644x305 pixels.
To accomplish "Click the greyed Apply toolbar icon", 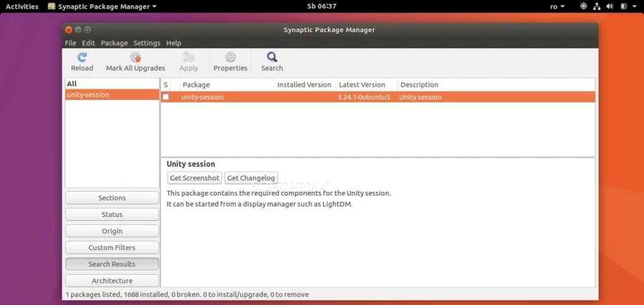I will pyautogui.click(x=189, y=57).
